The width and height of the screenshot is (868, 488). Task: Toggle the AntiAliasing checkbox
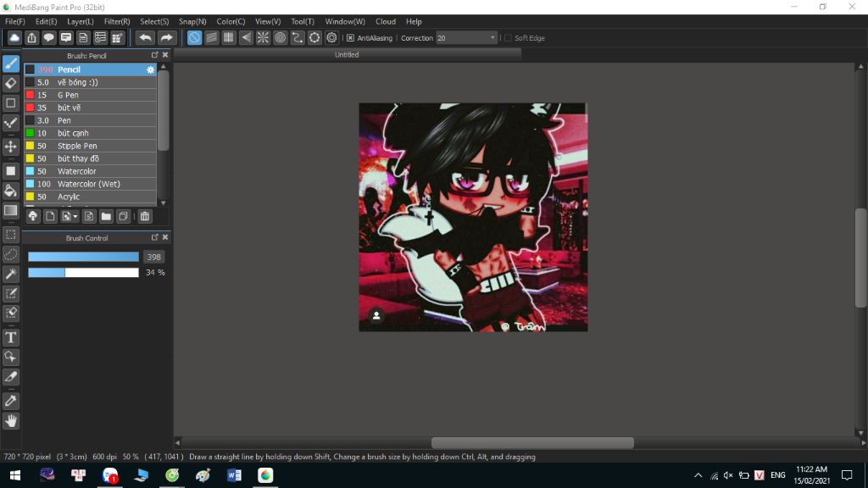(350, 37)
